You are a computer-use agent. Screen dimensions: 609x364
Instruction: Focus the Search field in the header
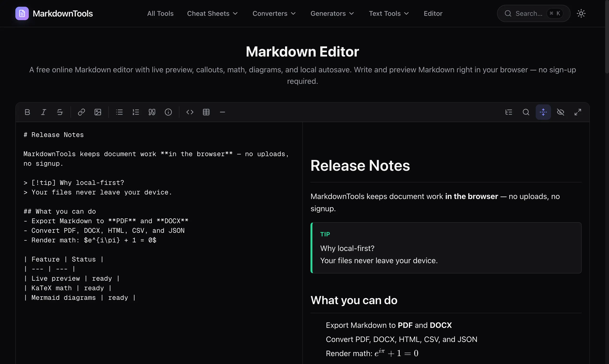[x=534, y=13]
